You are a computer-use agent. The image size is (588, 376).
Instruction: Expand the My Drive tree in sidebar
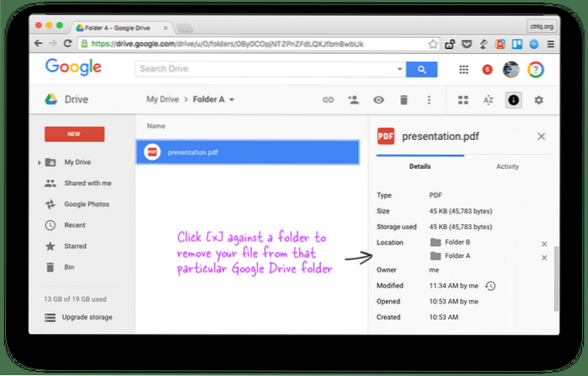(40, 162)
